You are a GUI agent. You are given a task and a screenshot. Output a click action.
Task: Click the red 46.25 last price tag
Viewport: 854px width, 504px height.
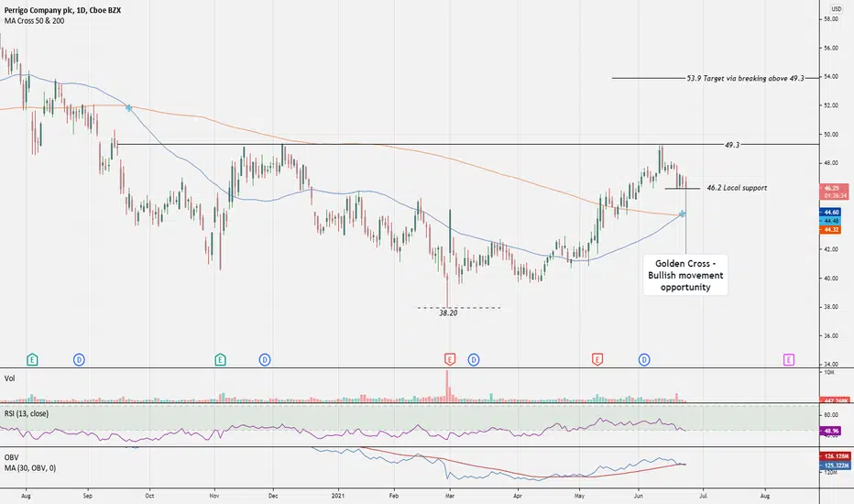834,192
